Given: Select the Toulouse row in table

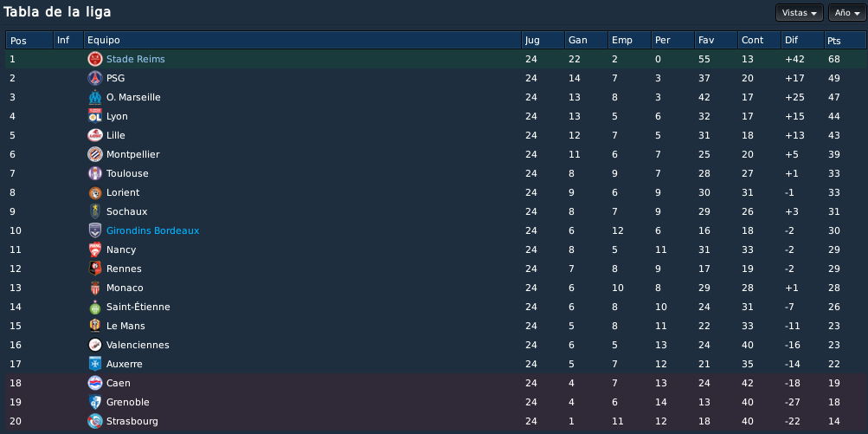Looking at the screenshot, I should pyautogui.click(x=435, y=173).
